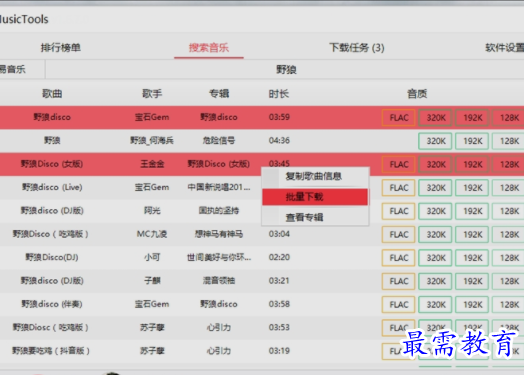The height and width of the screenshot is (375, 524).
Task: Click singer name 野狼_何海兵
Action: click(152, 140)
